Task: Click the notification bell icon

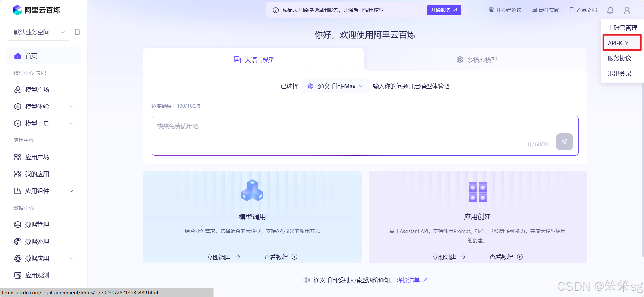Action: [x=610, y=10]
